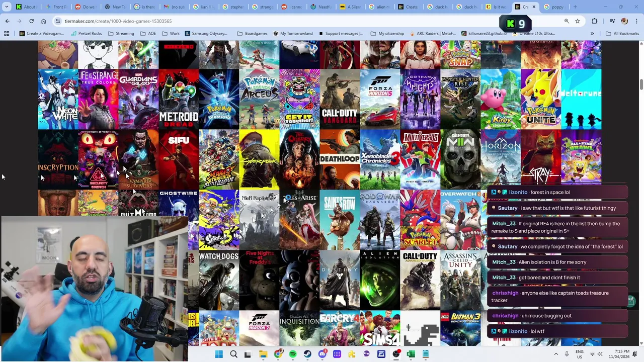Switch to the 'Needfu' tab
This screenshot has height=362, width=644.
click(320, 7)
